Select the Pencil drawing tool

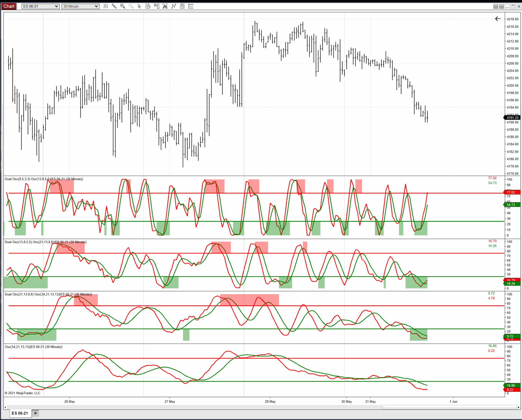(x=114, y=6)
